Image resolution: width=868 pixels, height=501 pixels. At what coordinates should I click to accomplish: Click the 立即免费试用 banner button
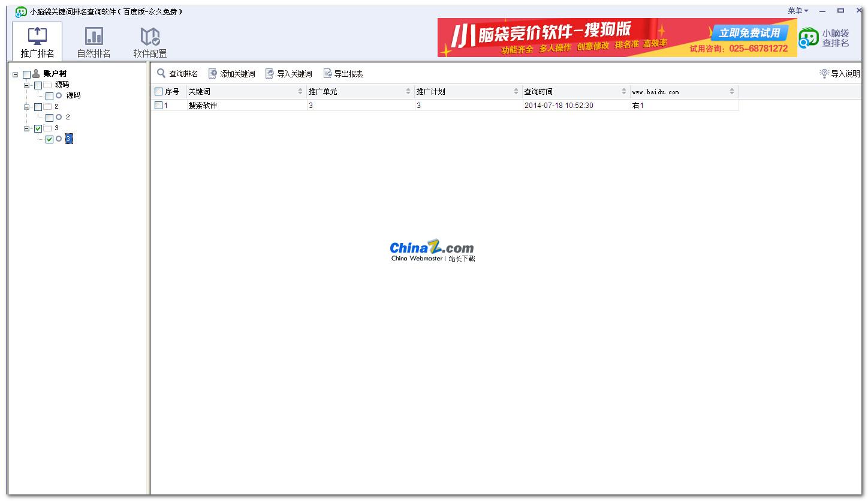[749, 33]
